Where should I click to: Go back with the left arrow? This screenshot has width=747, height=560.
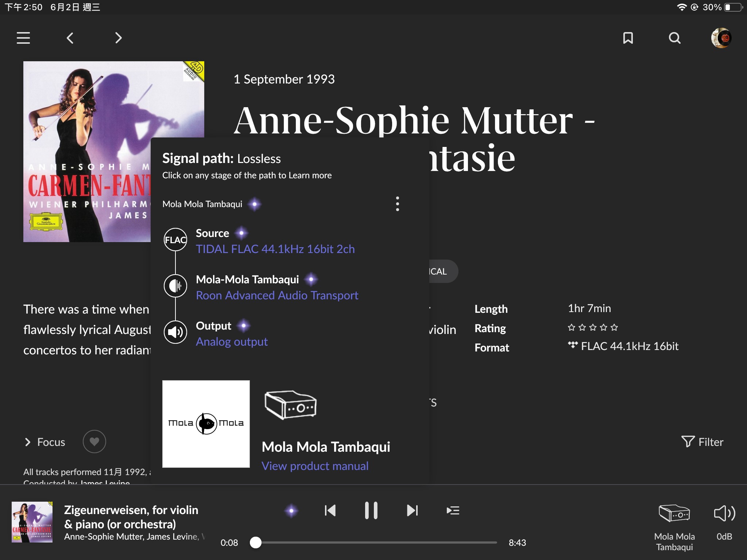pos(70,38)
